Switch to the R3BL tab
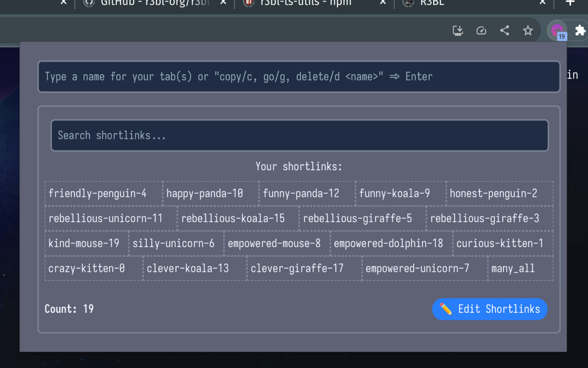Screen dimensions: 588x368 [473, 4]
